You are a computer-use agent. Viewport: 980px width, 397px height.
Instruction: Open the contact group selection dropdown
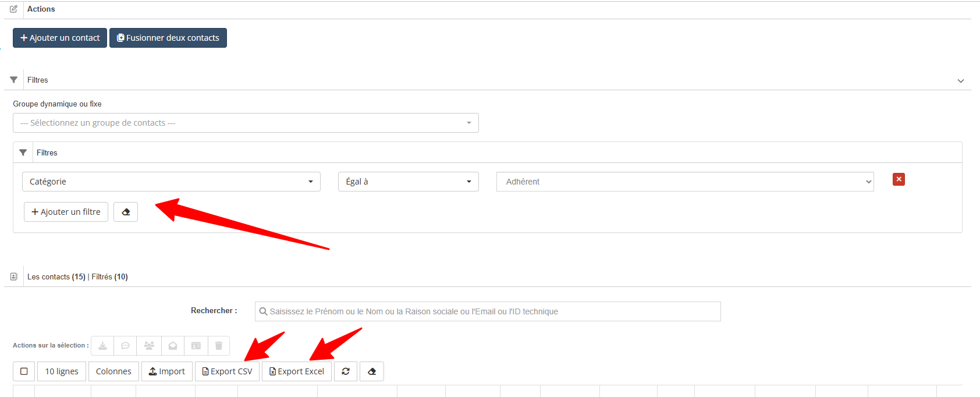(x=246, y=123)
